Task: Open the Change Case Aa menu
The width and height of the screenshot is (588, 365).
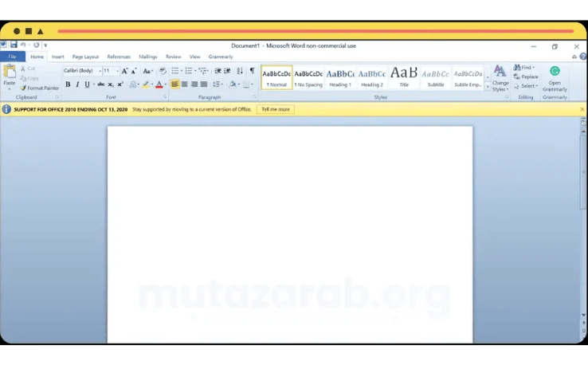Action: (147, 70)
